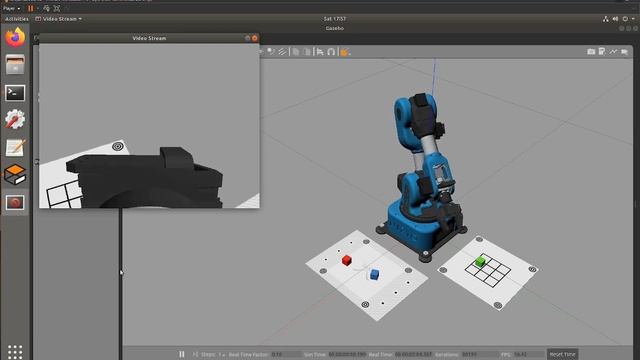Toggle the snap magnet tool in Gazebo
Screen dimensions: 640x360
[331, 52]
